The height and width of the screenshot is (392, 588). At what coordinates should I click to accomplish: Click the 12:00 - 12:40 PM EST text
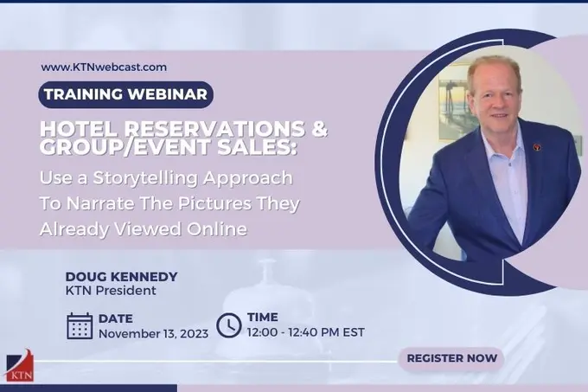click(x=306, y=332)
